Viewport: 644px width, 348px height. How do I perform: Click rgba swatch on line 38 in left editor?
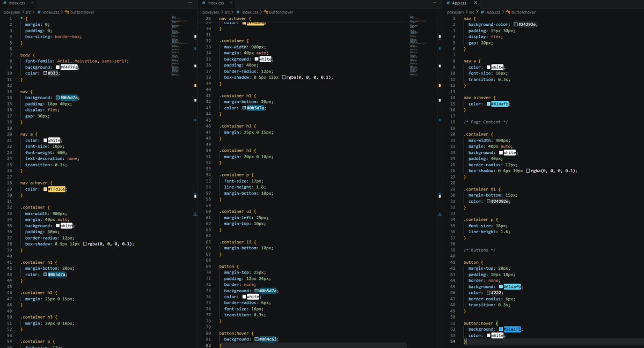(85, 243)
